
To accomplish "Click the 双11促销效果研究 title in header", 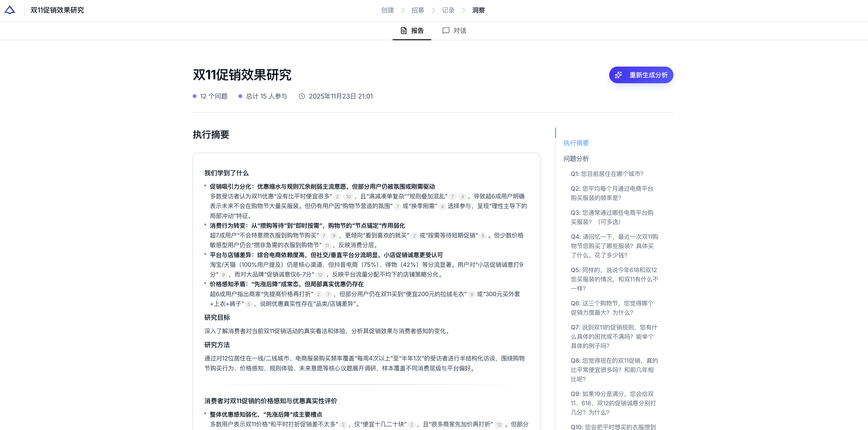I will pos(57,10).
